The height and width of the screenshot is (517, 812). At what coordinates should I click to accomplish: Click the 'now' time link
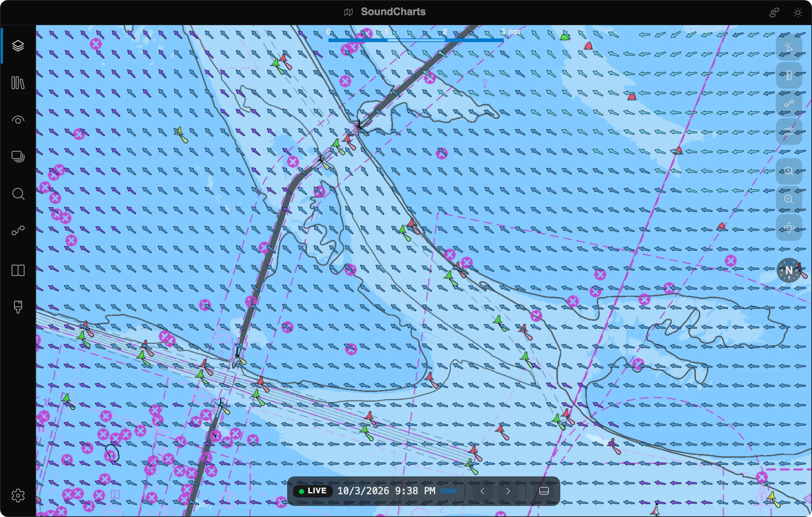(448, 491)
